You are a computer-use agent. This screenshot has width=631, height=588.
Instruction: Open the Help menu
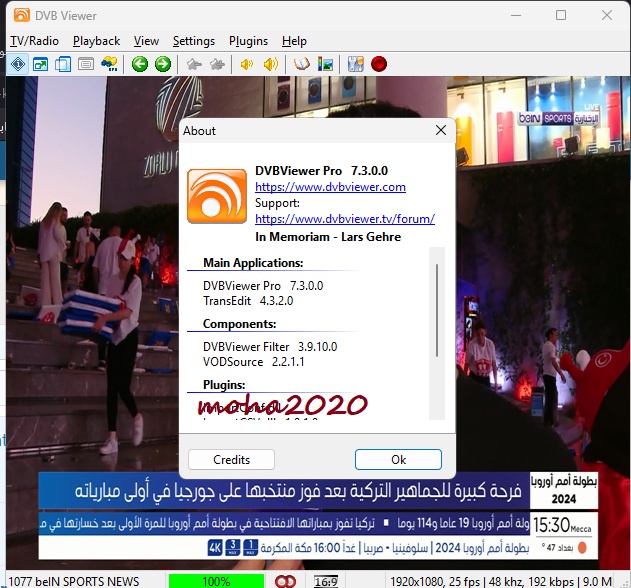coord(294,41)
